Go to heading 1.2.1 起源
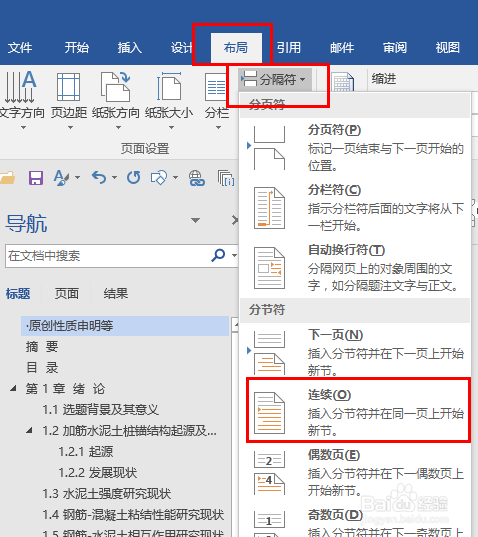The height and width of the screenshot is (537, 478). click(86, 452)
